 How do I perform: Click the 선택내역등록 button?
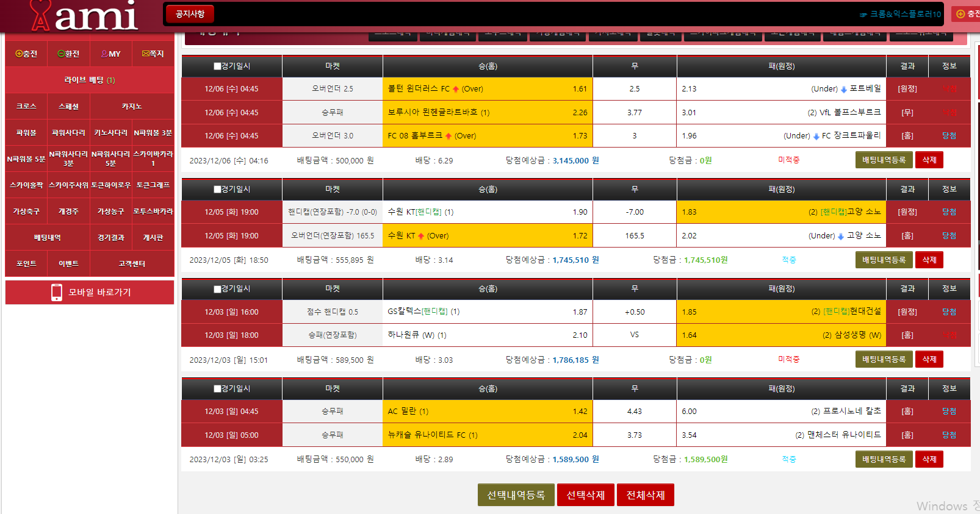pyautogui.click(x=516, y=495)
